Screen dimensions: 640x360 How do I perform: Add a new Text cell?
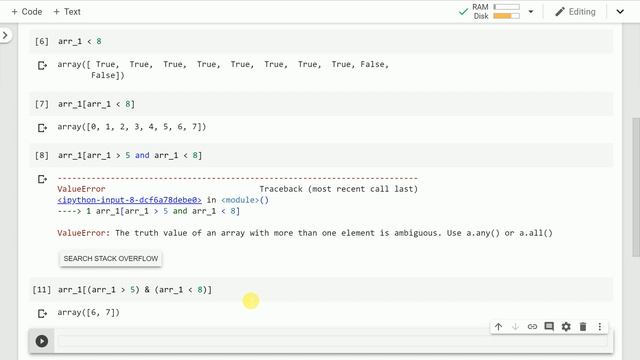click(67, 11)
